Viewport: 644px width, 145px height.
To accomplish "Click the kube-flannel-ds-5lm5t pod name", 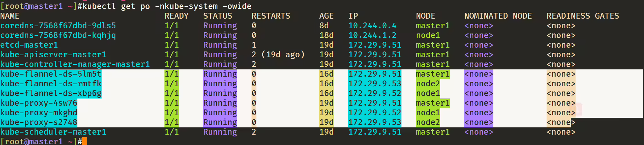I will pos(51,74).
